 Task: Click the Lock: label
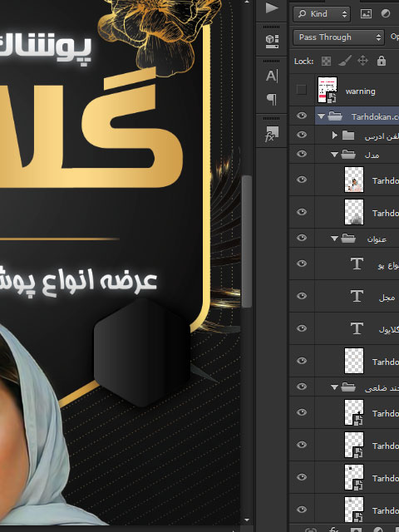pos(303,62)
